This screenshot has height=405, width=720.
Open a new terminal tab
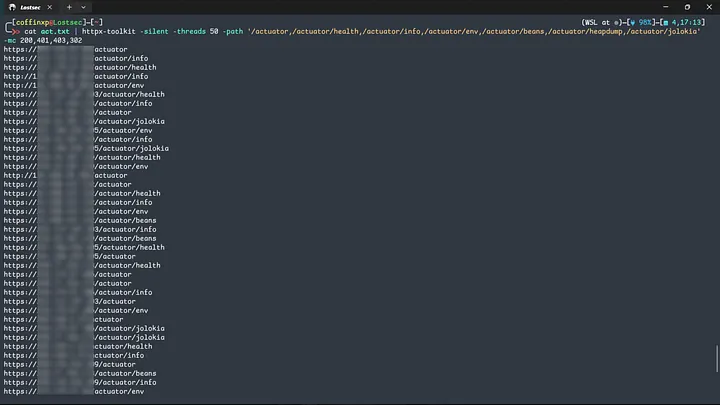click(69, 7)
